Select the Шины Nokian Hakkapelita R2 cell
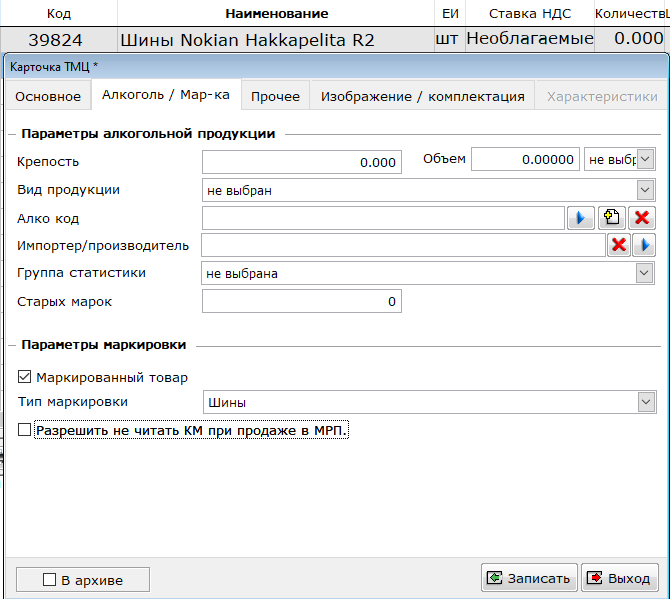The image size is (670, 599). (276, 40)
